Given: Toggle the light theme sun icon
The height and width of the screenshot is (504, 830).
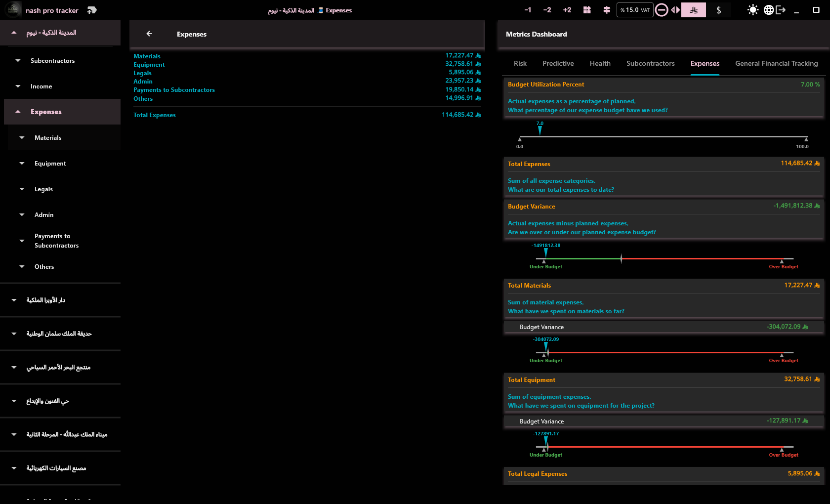Looking at the screenshot, I should [x=753, y=10].
